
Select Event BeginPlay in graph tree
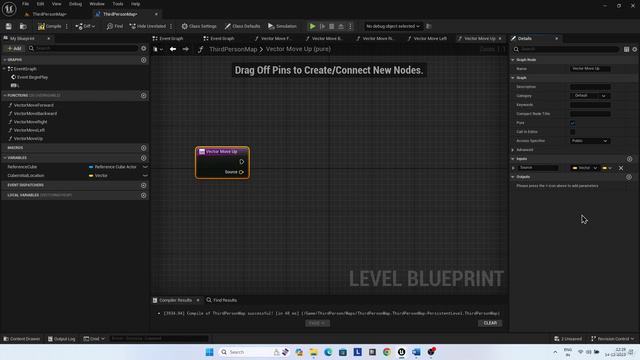tap(32, 77)
